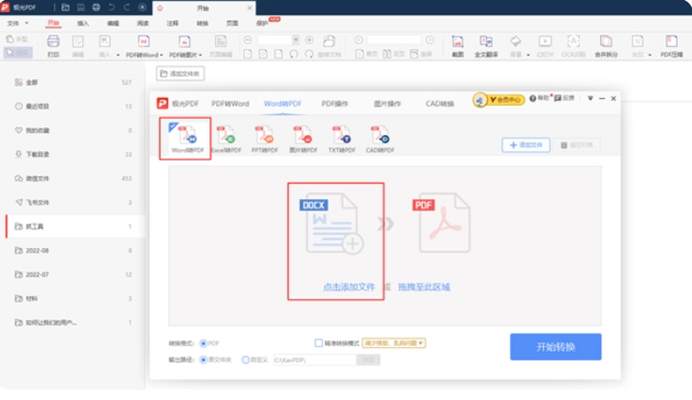Switch to the CAD转换 tab
Screen dimensions: 692x400
[439, 103]
